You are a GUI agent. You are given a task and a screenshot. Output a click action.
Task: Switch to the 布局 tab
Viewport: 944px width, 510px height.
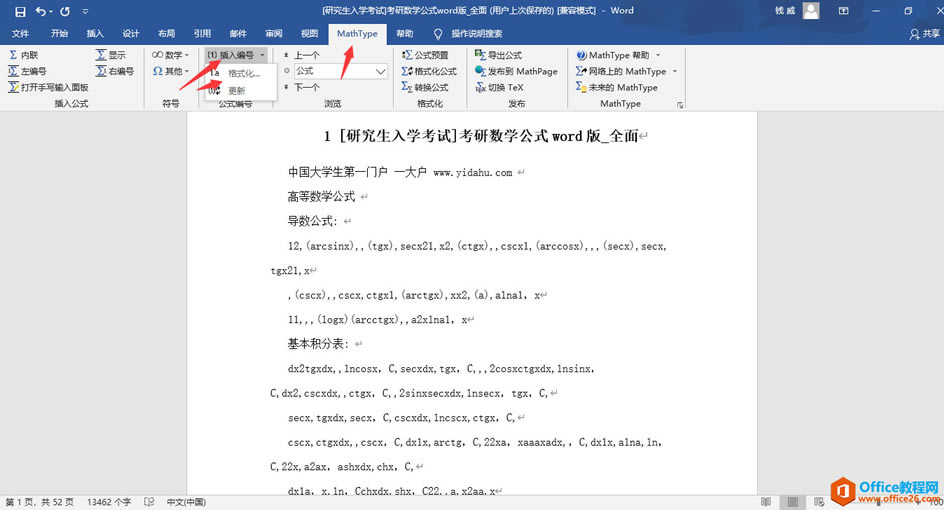pyautogui.click(x=167, y=34)
